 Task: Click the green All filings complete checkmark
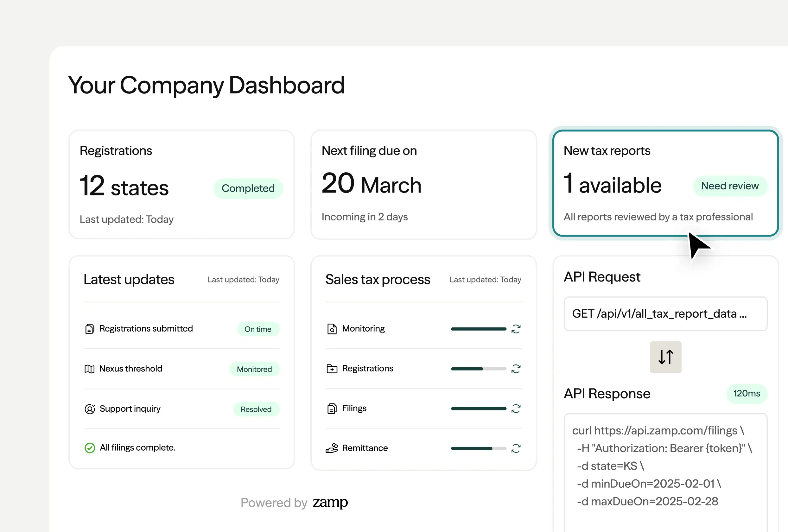(x=90, y=448)
